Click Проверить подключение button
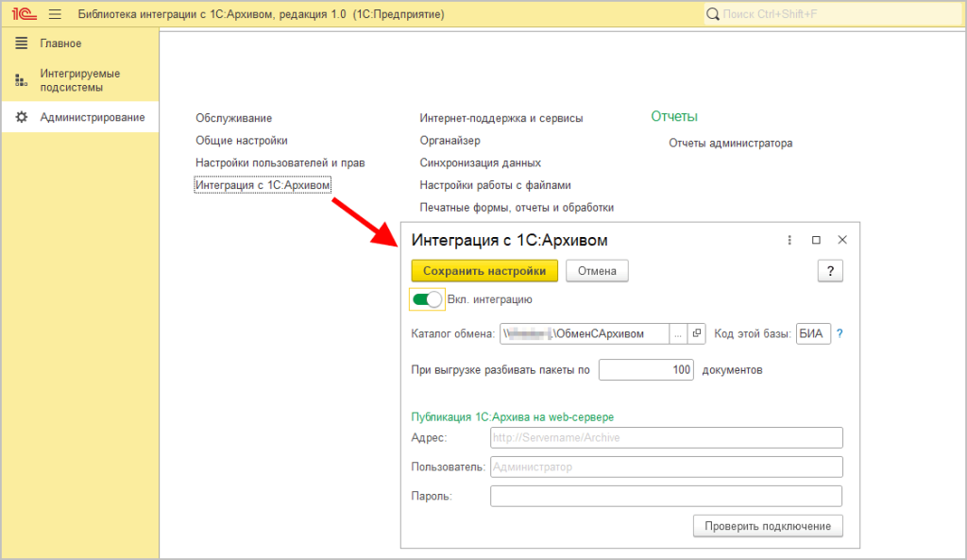Image resolution: width=967 pixels, height=560 pixels. point(767,526)
